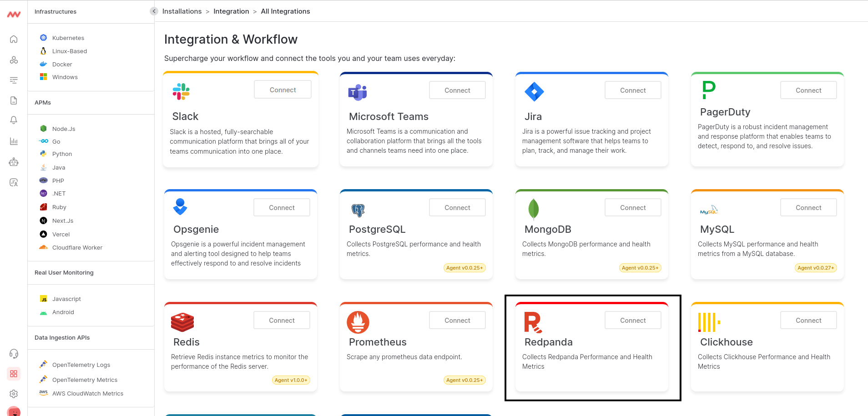The width and height of the screenshot is (868, 416).
Task: Select Windows infrastructure
Action: coord(65,77)
